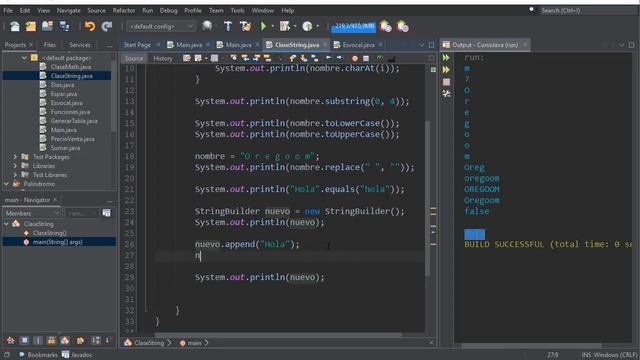Open the Refactor menu
This screenshot has width=640, height=360.
[x=124, y=11]
